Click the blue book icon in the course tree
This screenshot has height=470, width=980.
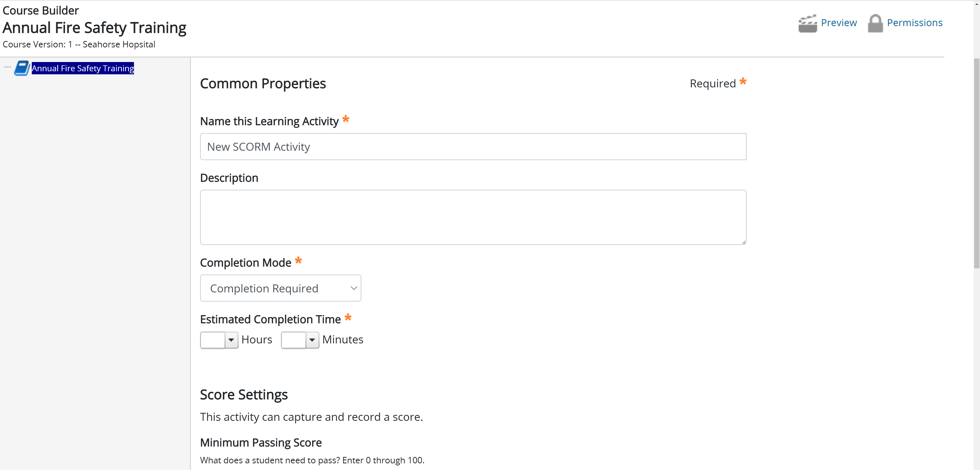22,68
